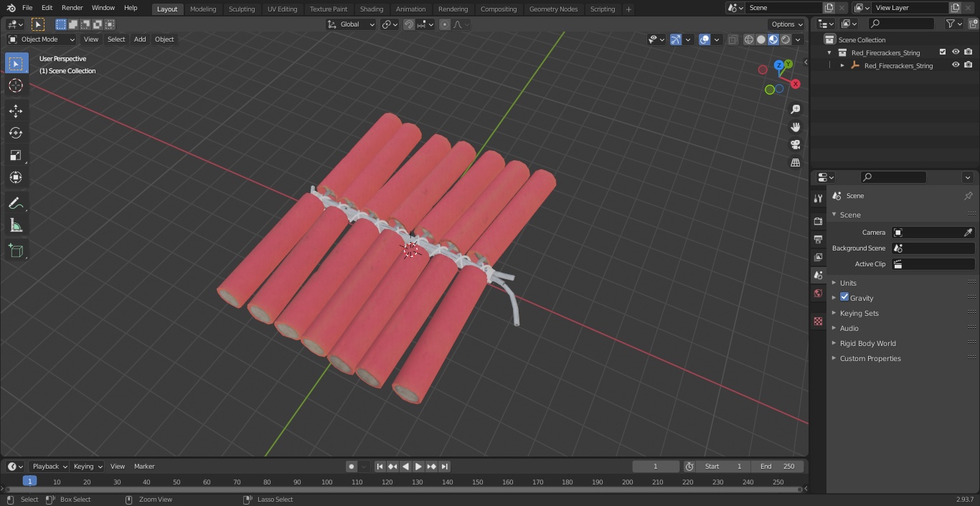Screen dimensions: 980x506
Task: Open the File menu
Action: pyautogui.click(x=27, y=8)
